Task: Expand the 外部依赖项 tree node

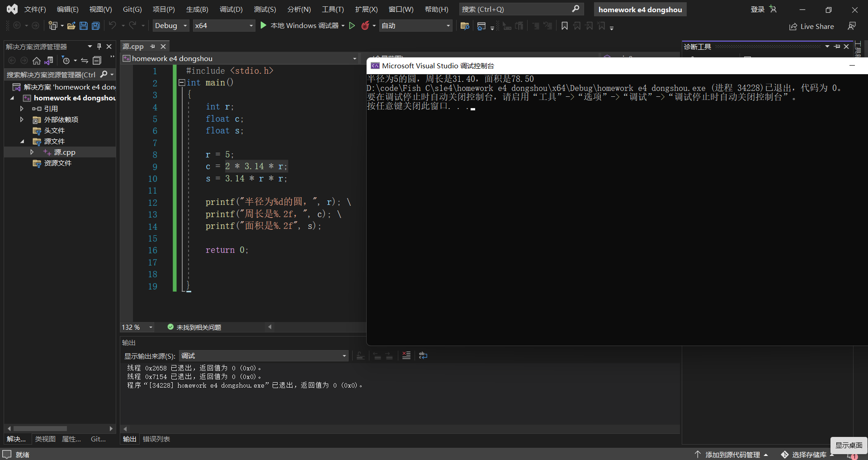Action: coord(21,119)
